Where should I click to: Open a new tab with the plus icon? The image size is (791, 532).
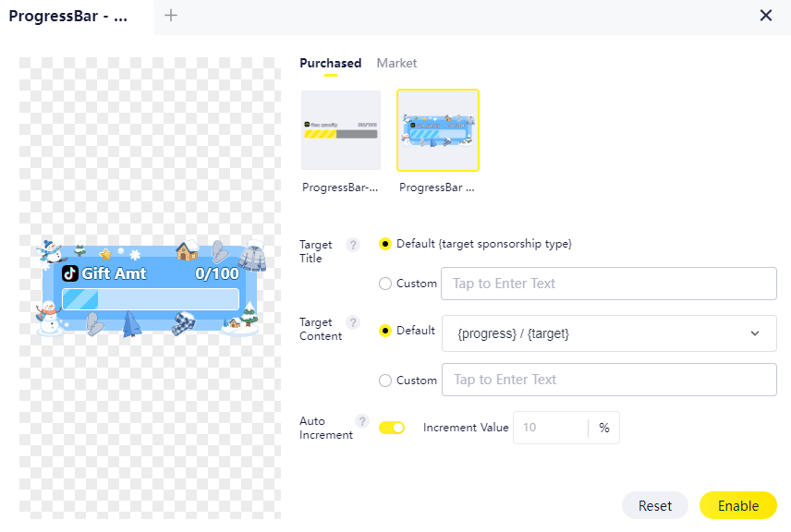point(171,15)
